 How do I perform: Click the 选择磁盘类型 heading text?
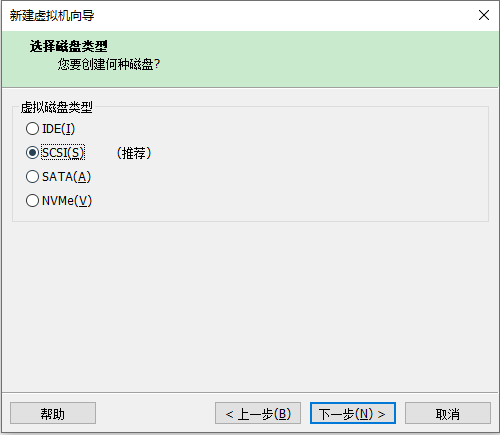click(x=69, y=46)
